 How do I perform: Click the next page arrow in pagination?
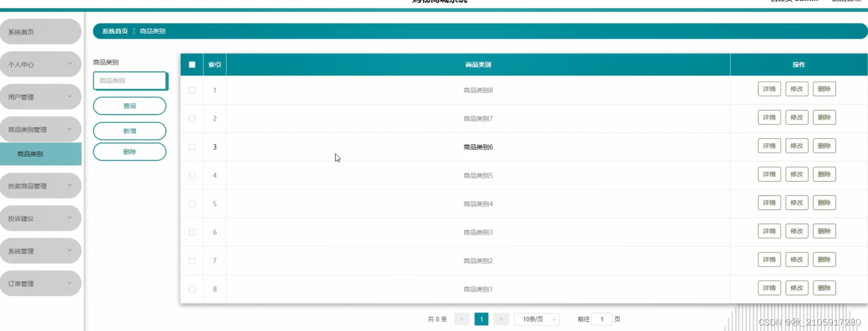coord(501,319)
